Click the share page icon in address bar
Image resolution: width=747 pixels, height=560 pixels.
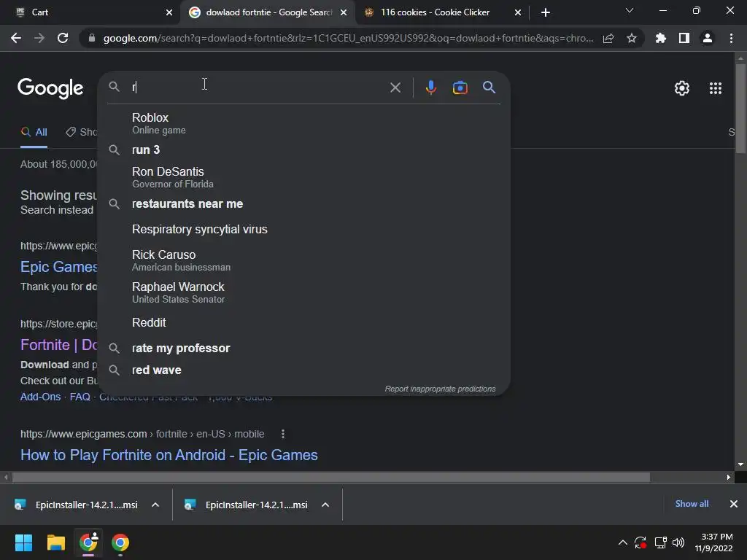click(x=608, y=39)
